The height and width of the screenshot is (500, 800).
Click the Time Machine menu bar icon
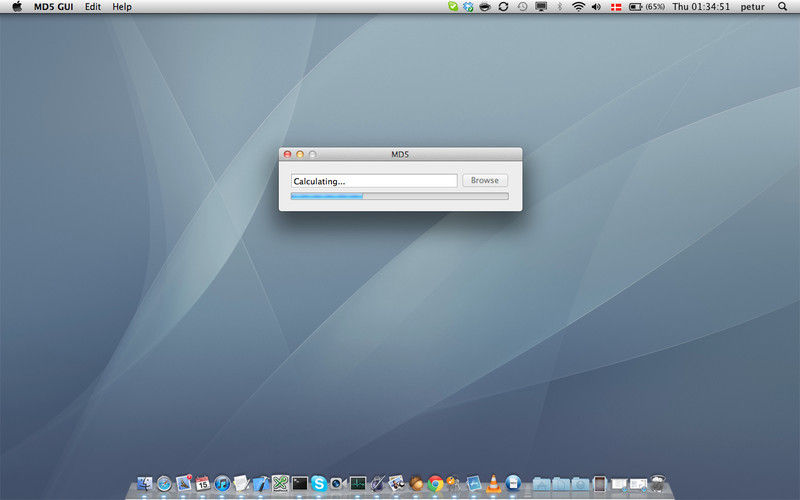point(522,7)
